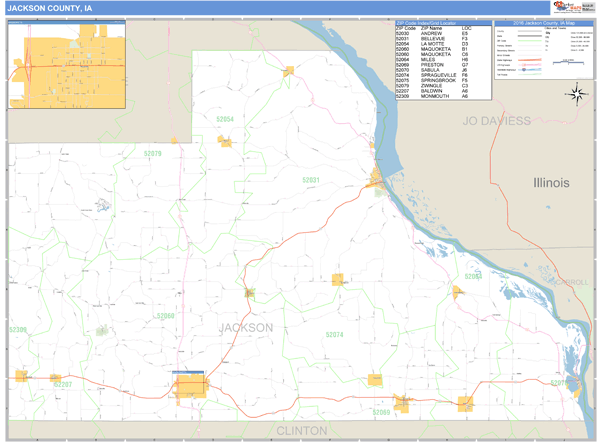Viewport: 600px width, 442px height.
Task: Click the 52079 ZIP code map label
Action: click(153, 154)
